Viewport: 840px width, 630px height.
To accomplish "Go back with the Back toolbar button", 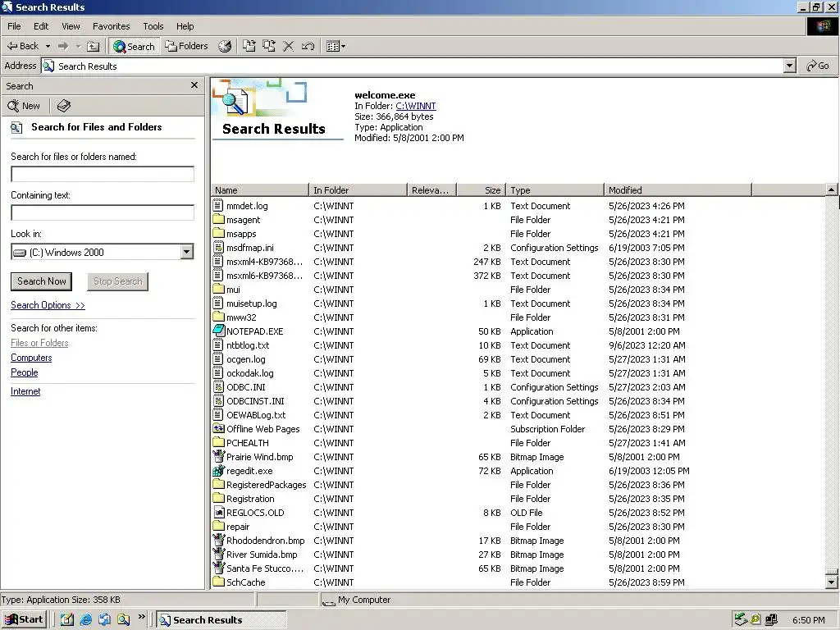I will tap(22, 46).
